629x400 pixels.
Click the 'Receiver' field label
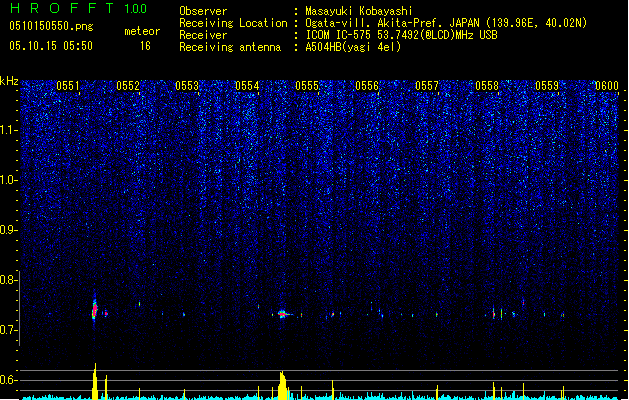[203, 35]
